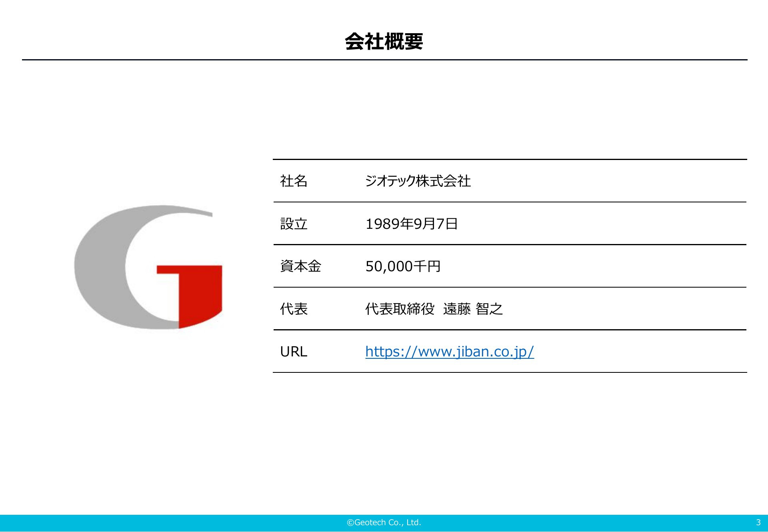Click the Geotech G logo image
The height and width of the screenshot is (532, 768).
[148, 267]
